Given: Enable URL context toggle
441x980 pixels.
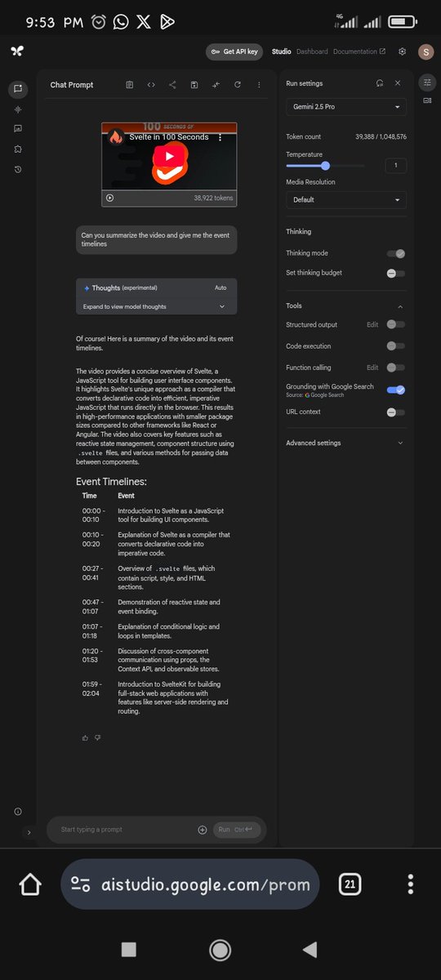Looking at the screenshot, I should point(395,412).
